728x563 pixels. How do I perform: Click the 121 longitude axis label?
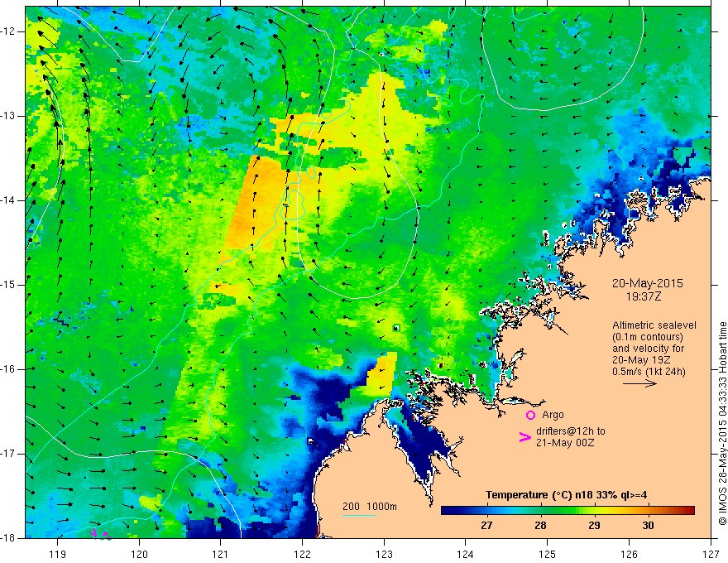click(221, 554)
